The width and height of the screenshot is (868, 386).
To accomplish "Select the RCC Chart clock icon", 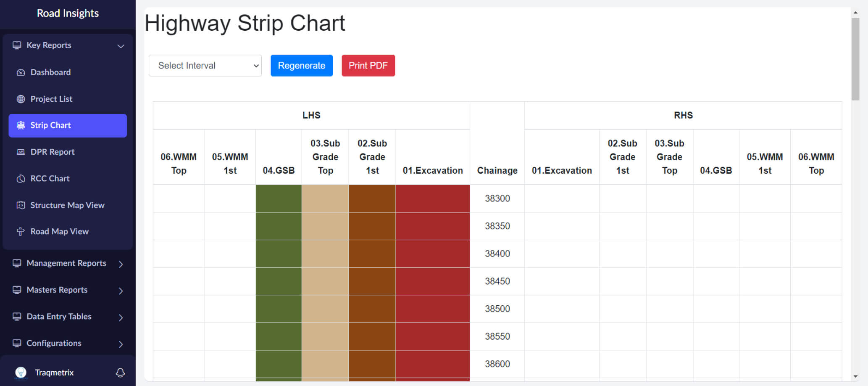I will coord(21,178).
